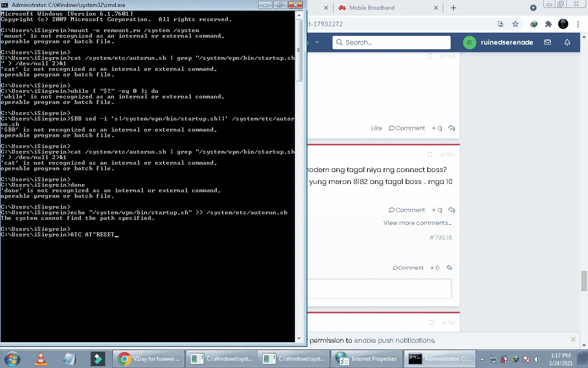The height and width of the screenshot is (368, 588).
Task: Open post #789 permalink
Action: [x=447, y=57]
